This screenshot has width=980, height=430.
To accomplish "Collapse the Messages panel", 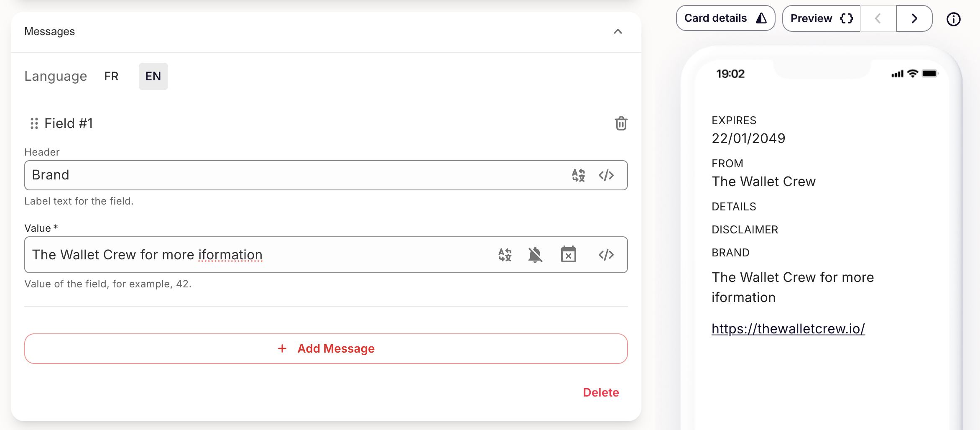I will tap(618, 32).
